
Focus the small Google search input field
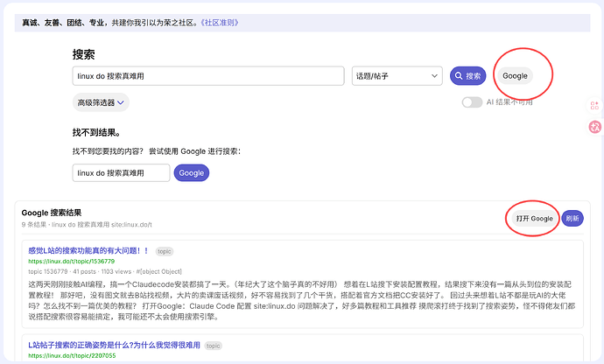point(121,173)
